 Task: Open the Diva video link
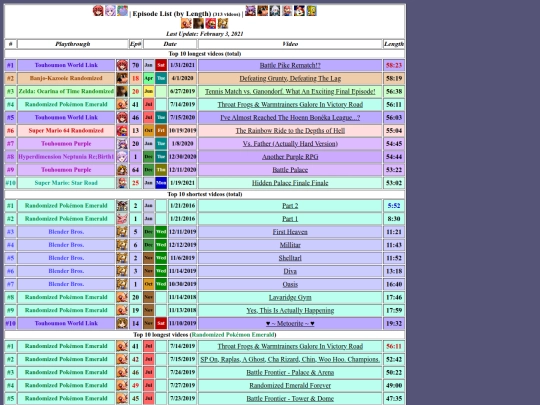click(290, 271)
